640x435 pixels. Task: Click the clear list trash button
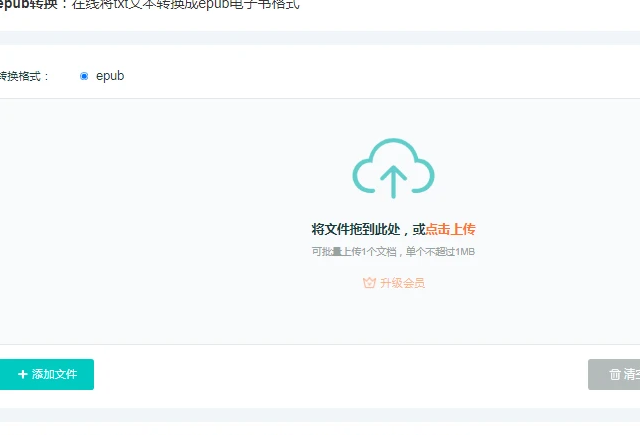[614, 374]
